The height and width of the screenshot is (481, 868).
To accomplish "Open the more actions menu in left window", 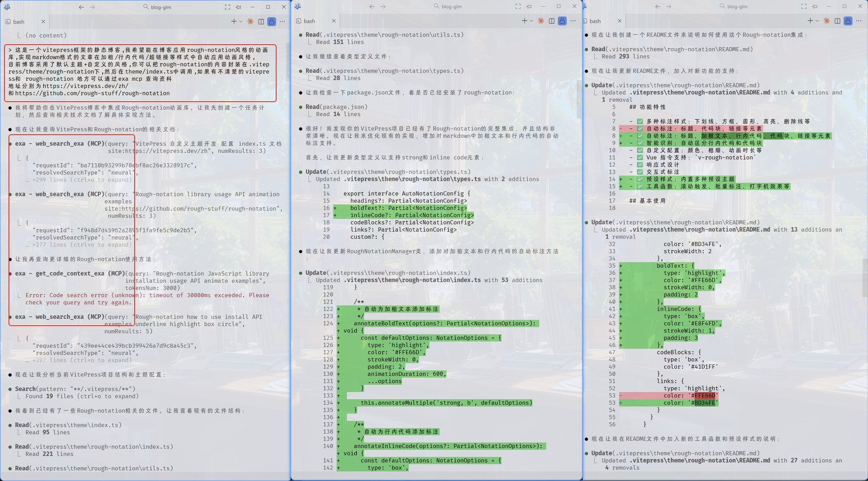I will point(283,21).
